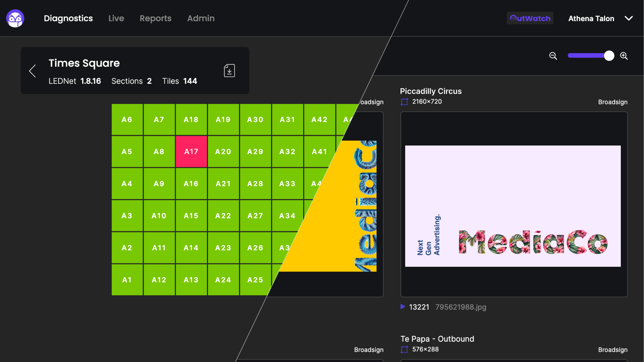Click the zoom out magnifier
This screenshot has height=362, width=644.
point(553,56)
